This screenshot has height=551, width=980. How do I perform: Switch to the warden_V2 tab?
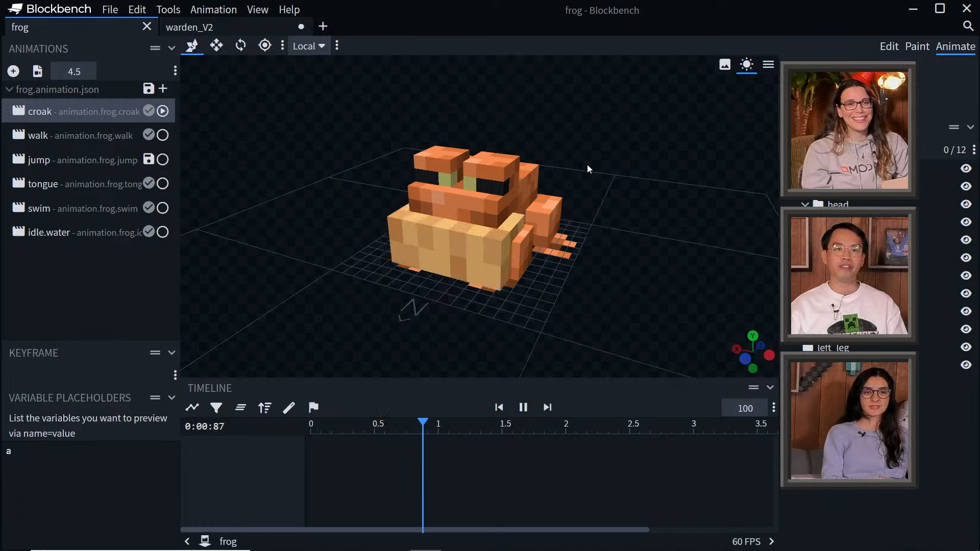tap(189, 27)
